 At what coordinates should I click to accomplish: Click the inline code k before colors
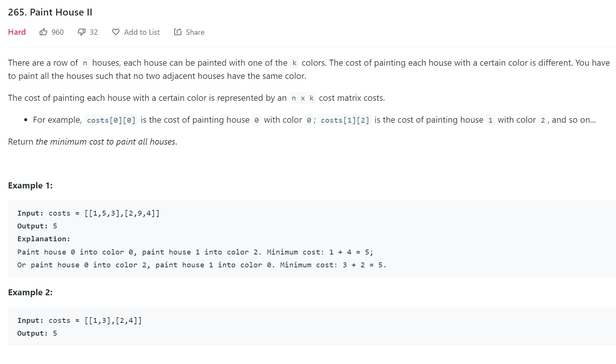click(x=294, y=63)
